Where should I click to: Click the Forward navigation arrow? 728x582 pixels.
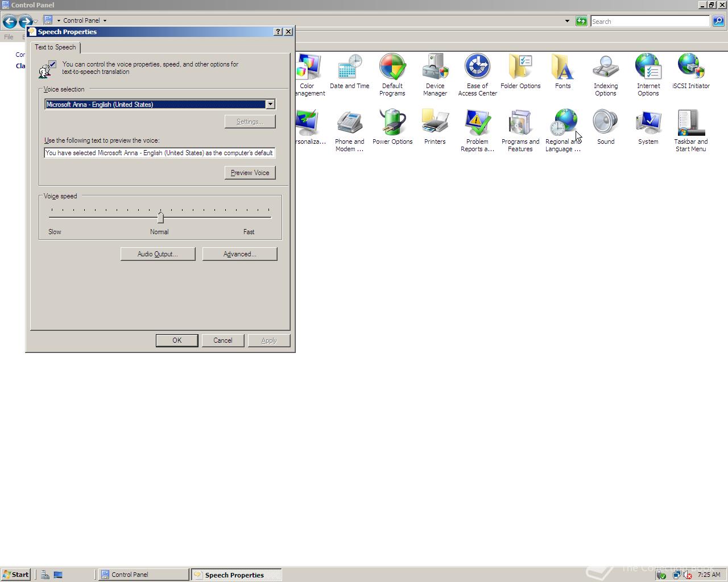point(25,22)
